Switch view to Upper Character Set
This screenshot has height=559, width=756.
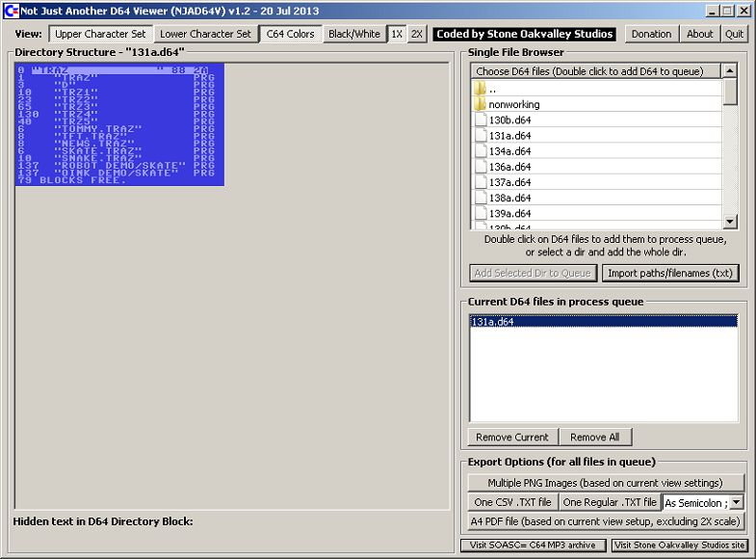(x=100, y=34)
